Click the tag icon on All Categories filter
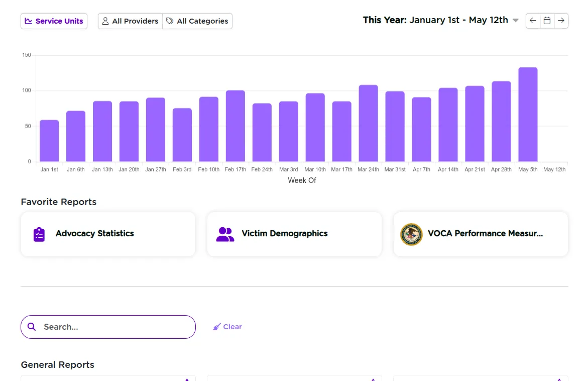Screen dimensions: 588x381 click(x=170, y=21)
